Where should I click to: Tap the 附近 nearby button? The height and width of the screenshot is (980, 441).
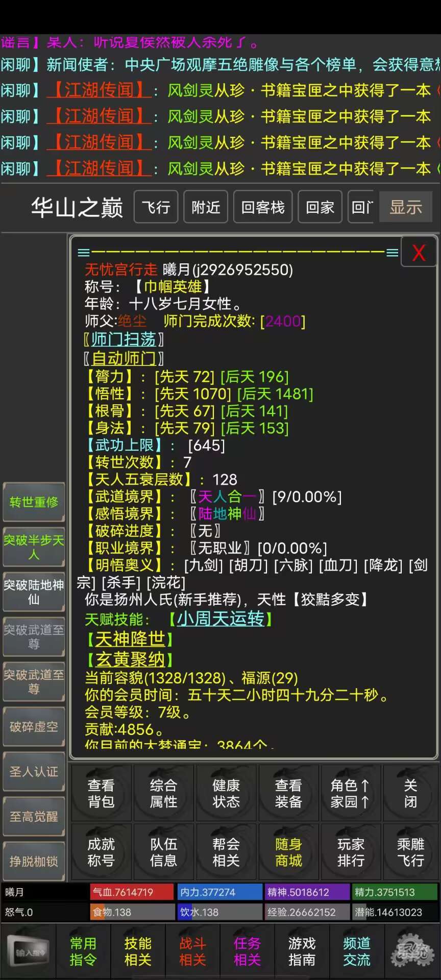(x=206, y=207)
